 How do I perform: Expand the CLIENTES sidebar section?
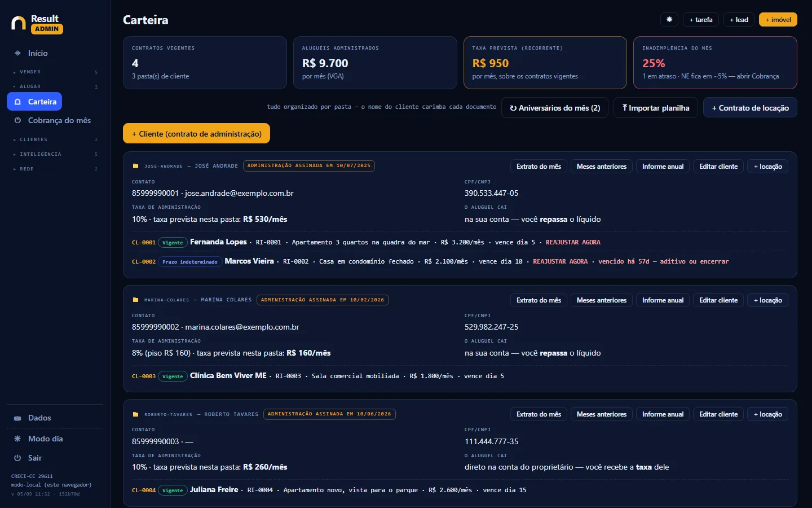tap(55, 139)
